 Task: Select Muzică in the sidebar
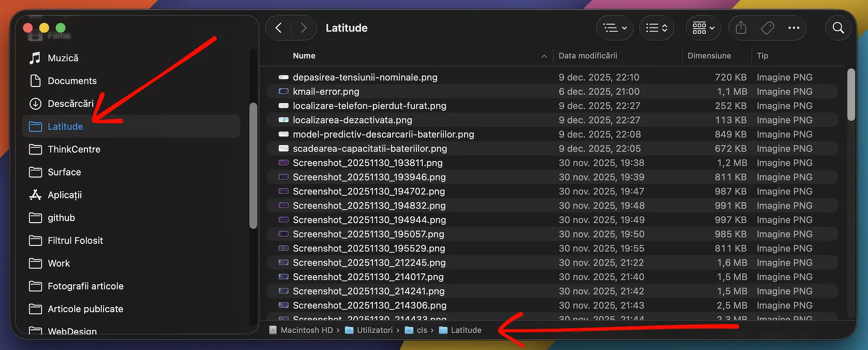63,58
